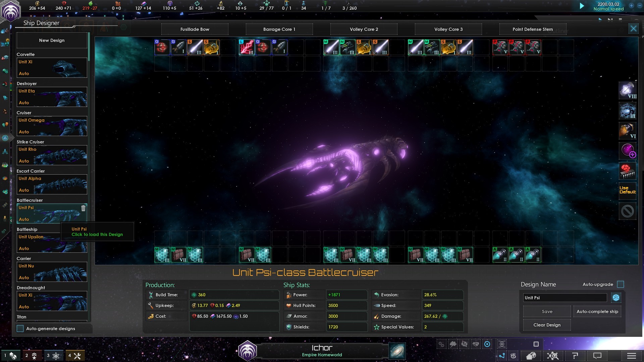The width and height of the screenshot is (644, 362).
Task: Enable the Auto-upgrade checkbox
Action: 621,284
